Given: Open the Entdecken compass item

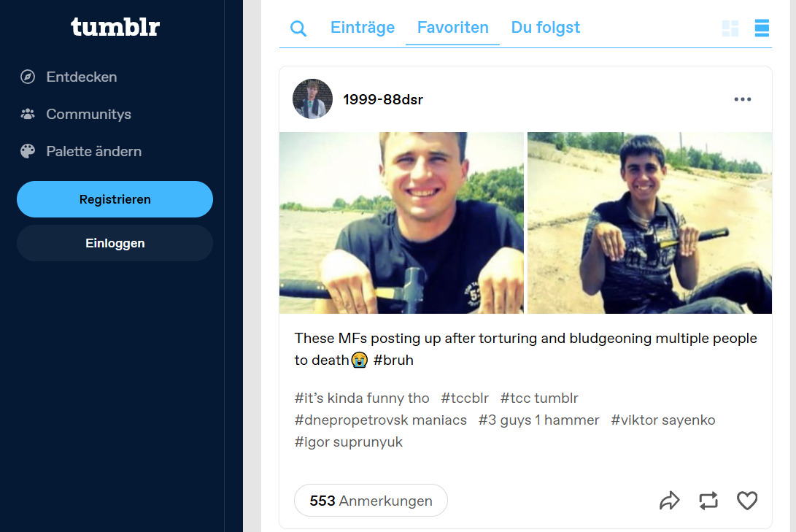Looking at the screenshot, I should [28, 77].
